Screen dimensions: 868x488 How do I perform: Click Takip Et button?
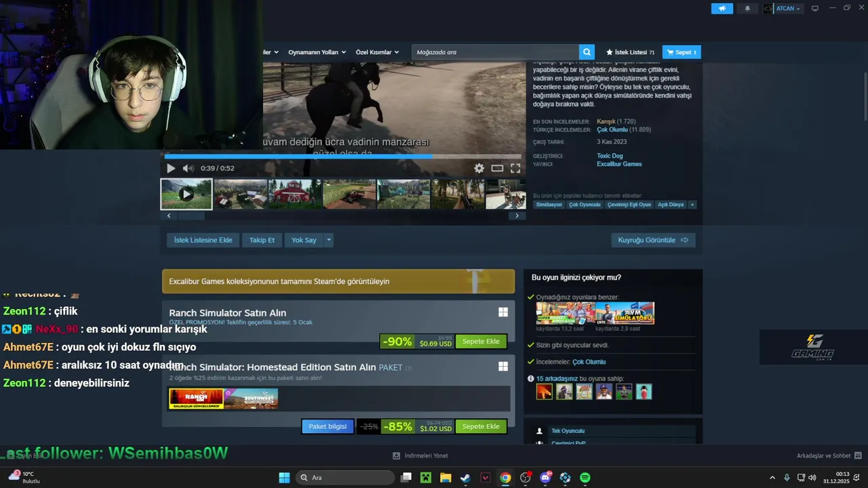262,240
